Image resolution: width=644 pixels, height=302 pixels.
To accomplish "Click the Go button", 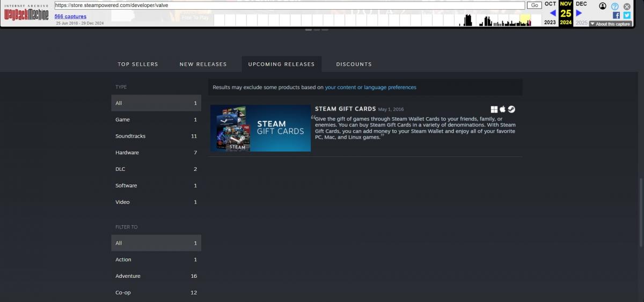I will coord(535,5).
